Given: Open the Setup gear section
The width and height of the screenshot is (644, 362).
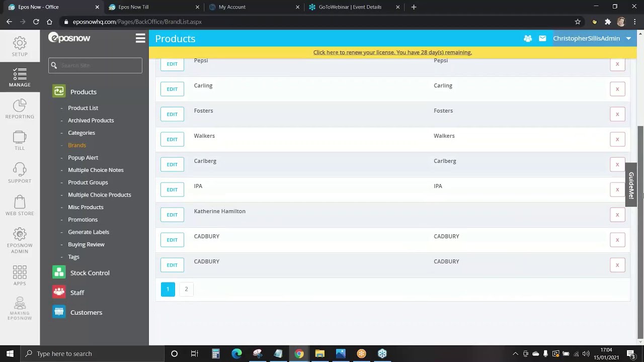Looking at the screenshot, I should tap(20, 46).
